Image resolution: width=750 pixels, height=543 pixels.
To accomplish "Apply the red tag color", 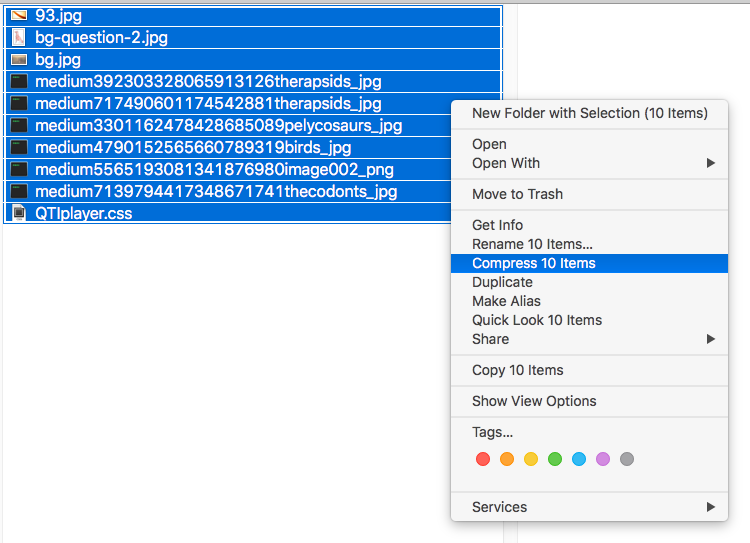I will coord(483,459).
